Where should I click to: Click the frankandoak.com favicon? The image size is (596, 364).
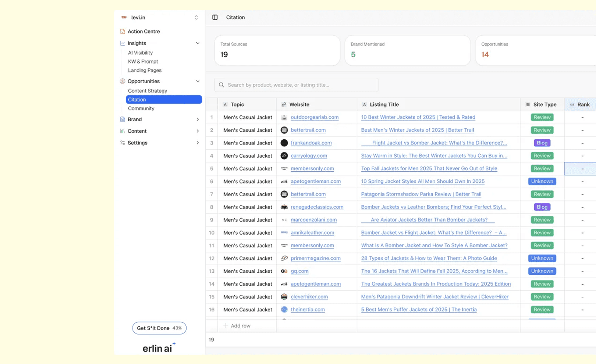click(284, 143)
